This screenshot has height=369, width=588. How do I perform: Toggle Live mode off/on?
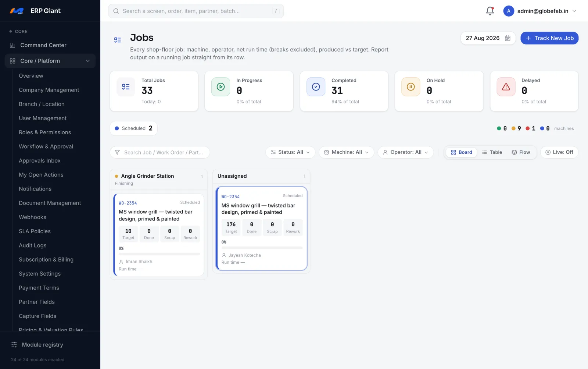tap(559, 152)
